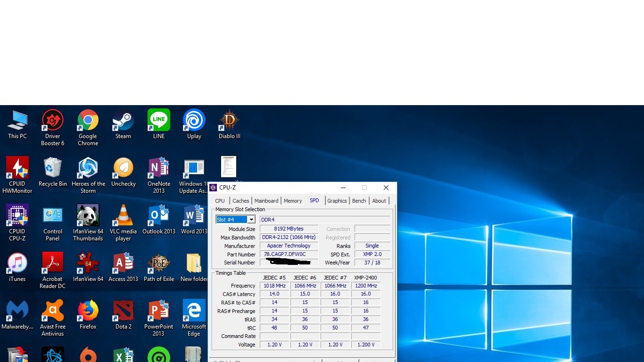Screen dimensions: 644x362
Task: Click the 'XMP-2400' column header
Action: (365, 278)
